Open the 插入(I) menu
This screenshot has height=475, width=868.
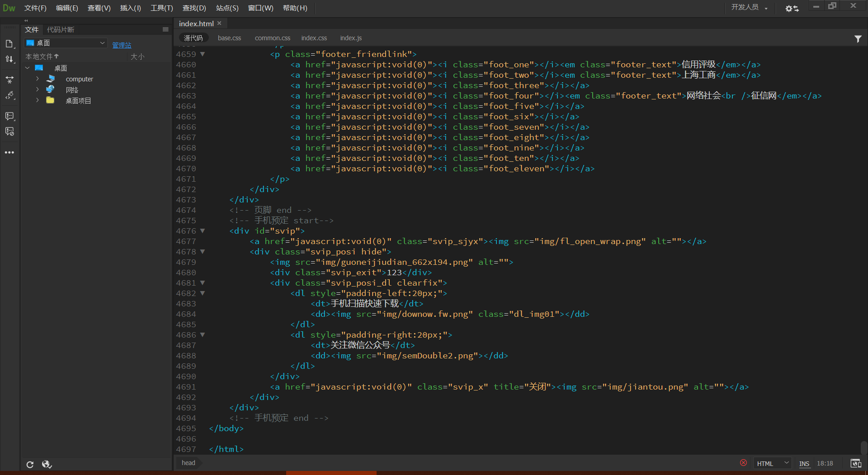[x=130, y=8]
